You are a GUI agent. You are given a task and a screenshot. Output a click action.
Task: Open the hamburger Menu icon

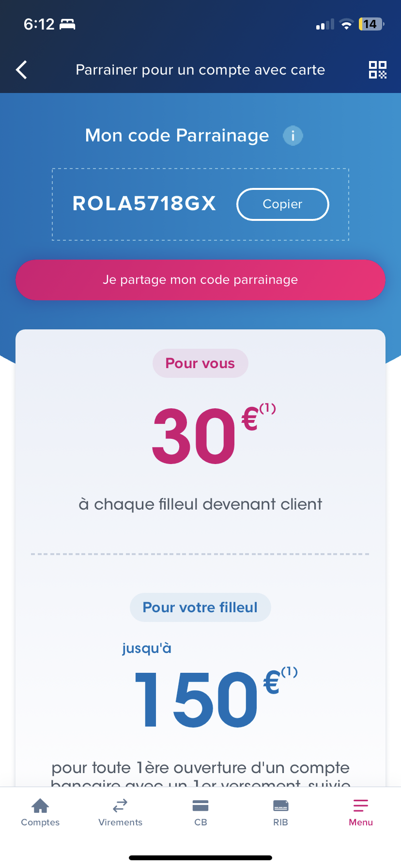pyautogui.click(x=361, y=806)
